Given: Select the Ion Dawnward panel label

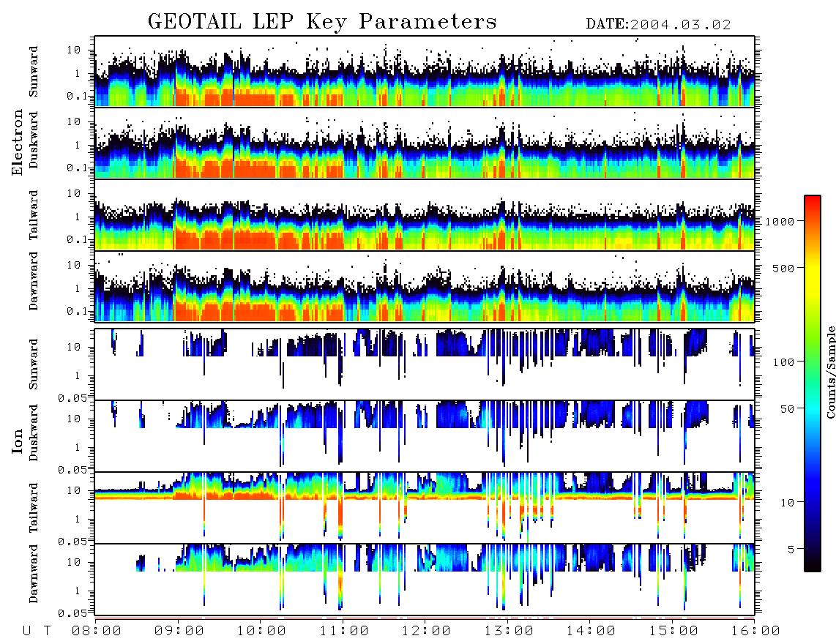Looking at the screenshot, I should click(34, 574).
